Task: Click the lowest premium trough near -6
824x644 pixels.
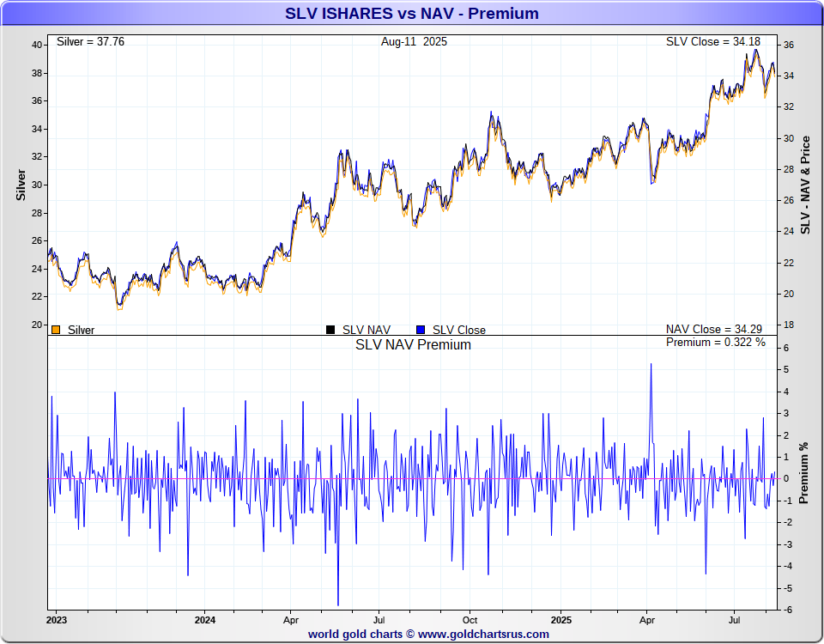Action: (x=338, y=605)
